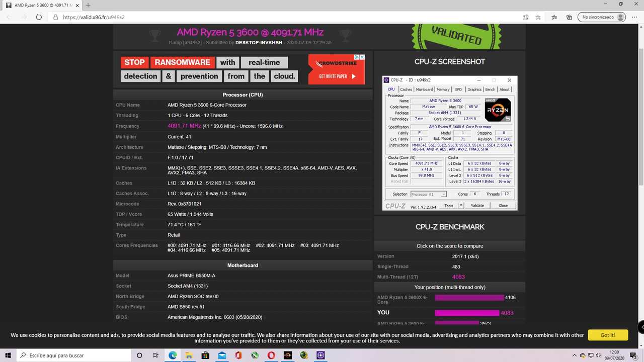Accept cookies with Got it! button

(608, 335)
